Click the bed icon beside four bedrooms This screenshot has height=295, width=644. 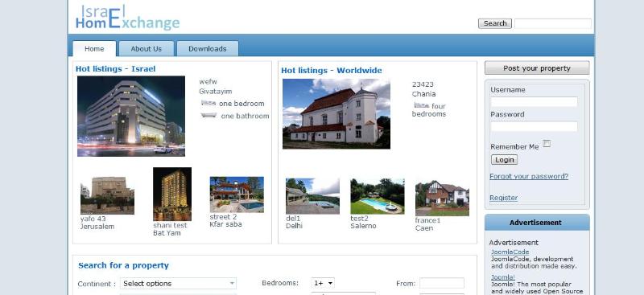click(x=421, y=105)
